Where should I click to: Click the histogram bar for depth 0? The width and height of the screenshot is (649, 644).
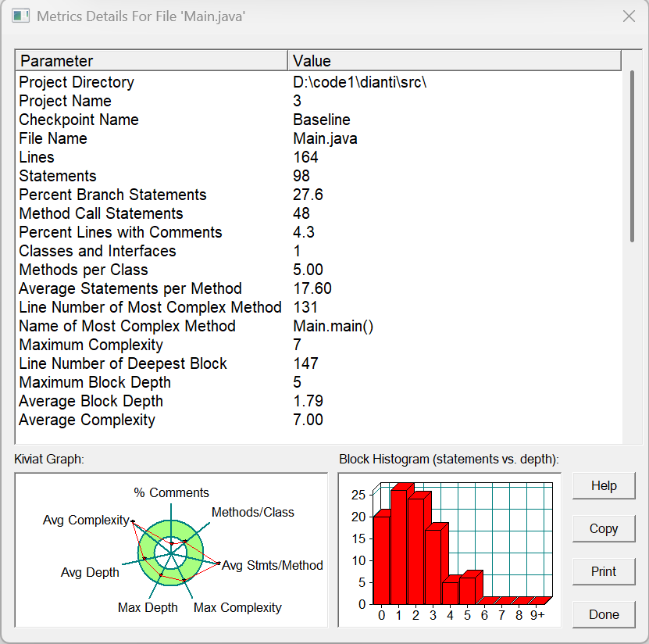coord(381,560)
